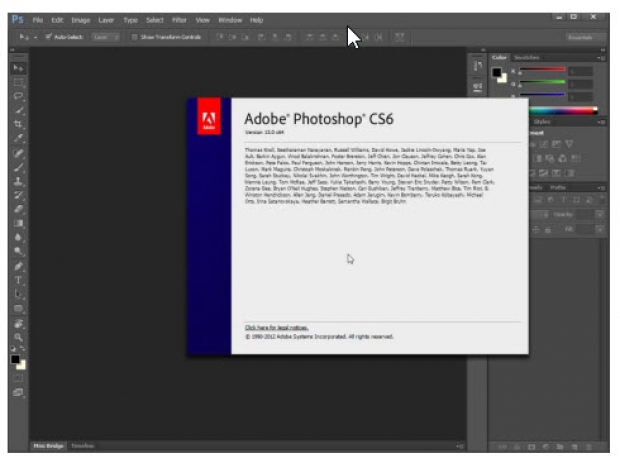Open the Help menu
The height and width of the screenshot is (458, 620).
coord(257,20)
